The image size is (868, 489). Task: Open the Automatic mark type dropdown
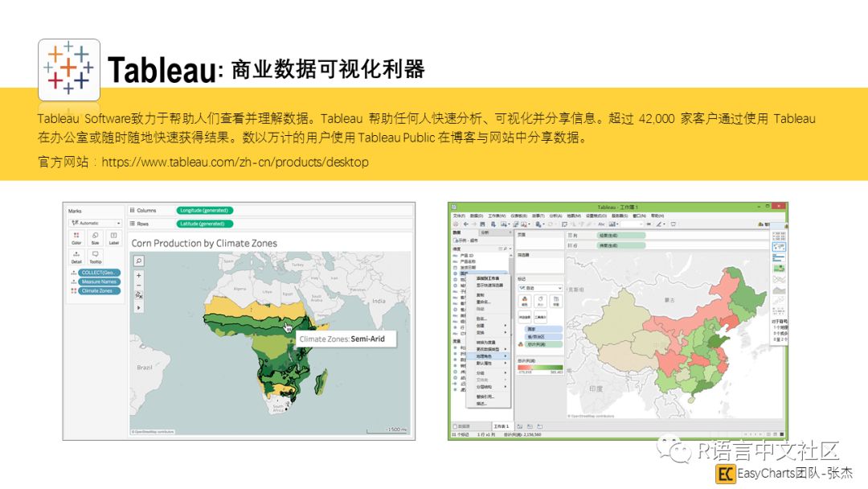95,223
